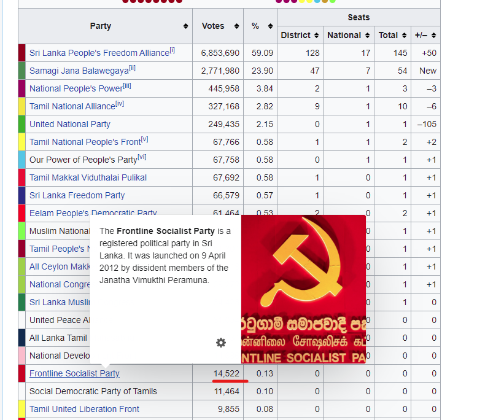The height and width of the screenshot is (420, 504).
Task: Open Tamil United Liberation Front link
Action: [84, 409]
